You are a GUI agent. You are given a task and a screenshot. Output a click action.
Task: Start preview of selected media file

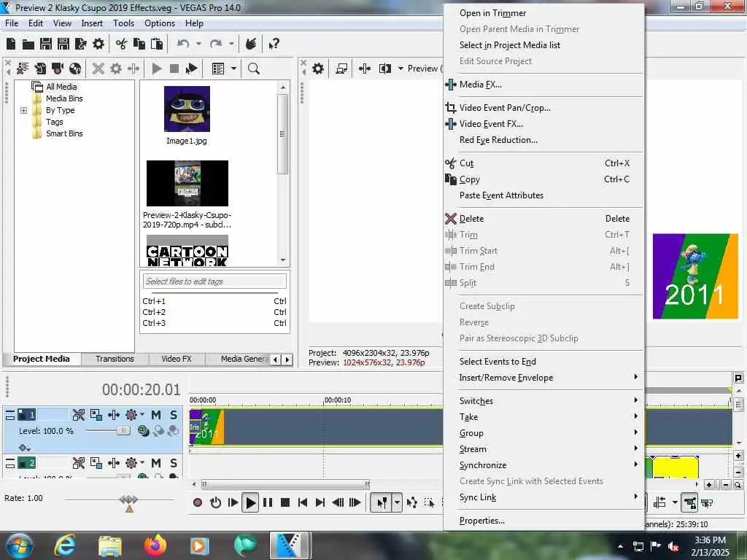tap(156, 69)
